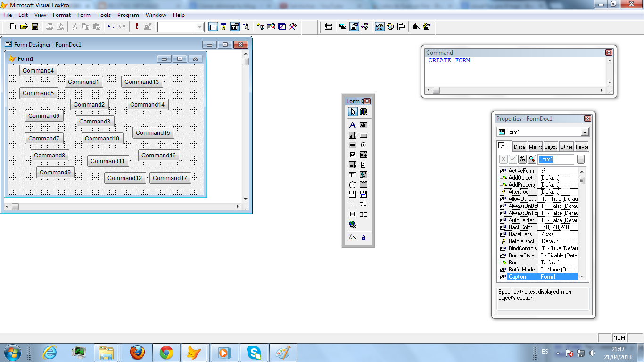Accept the property value with the checkmark button

[x=513, y=159]
